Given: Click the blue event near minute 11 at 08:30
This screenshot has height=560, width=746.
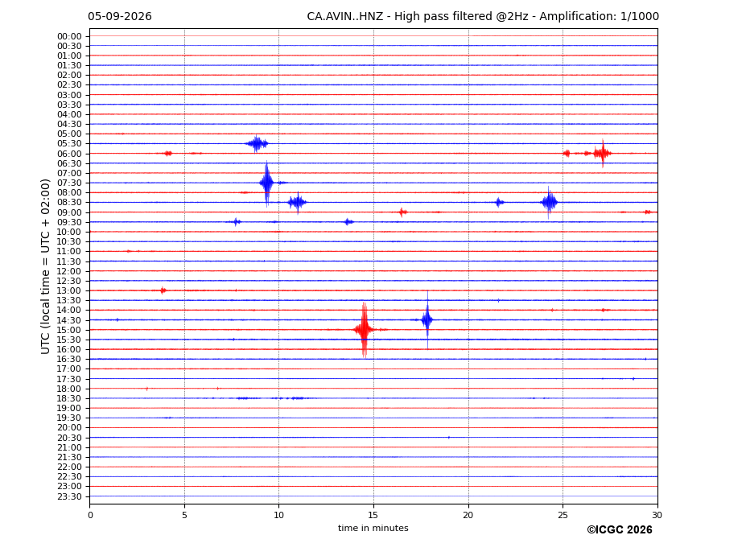Looking at the screenshot, I should coord(297,202).
